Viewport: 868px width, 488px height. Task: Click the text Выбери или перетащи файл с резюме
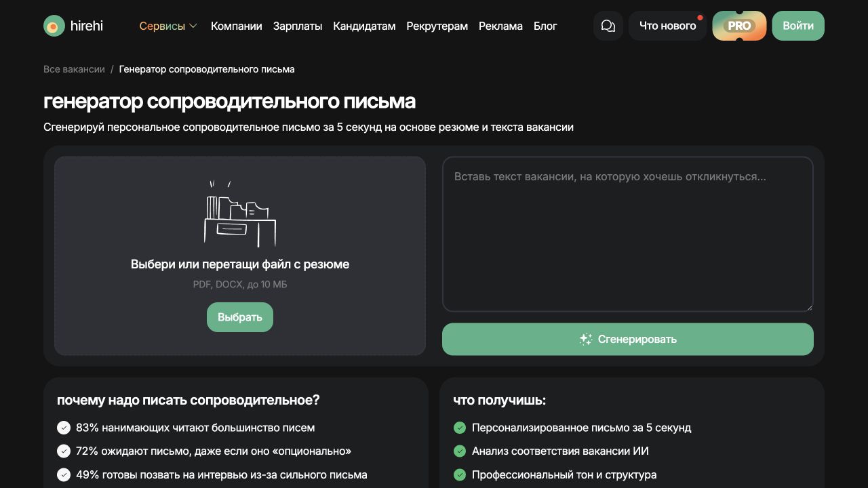[x=240, y=264]
